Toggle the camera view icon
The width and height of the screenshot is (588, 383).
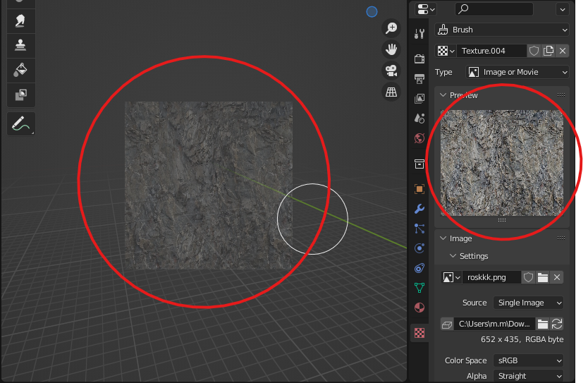pos(391,71)
